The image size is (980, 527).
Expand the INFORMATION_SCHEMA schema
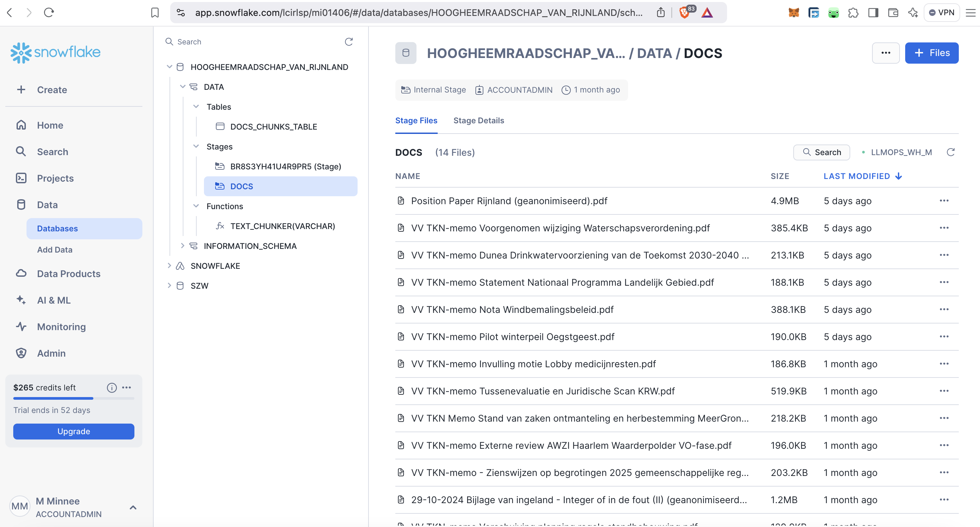click(x=182, y=246)
